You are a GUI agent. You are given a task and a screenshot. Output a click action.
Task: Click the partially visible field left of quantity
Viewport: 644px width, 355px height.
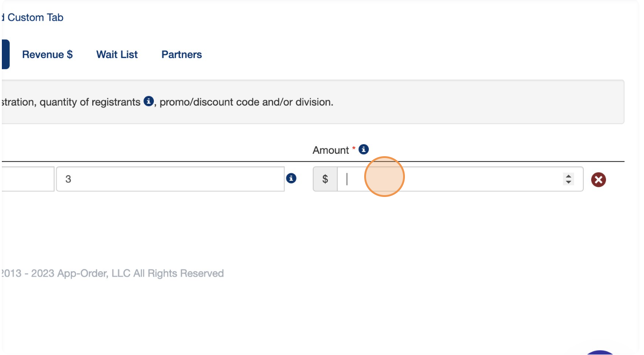tap(28, 179)
